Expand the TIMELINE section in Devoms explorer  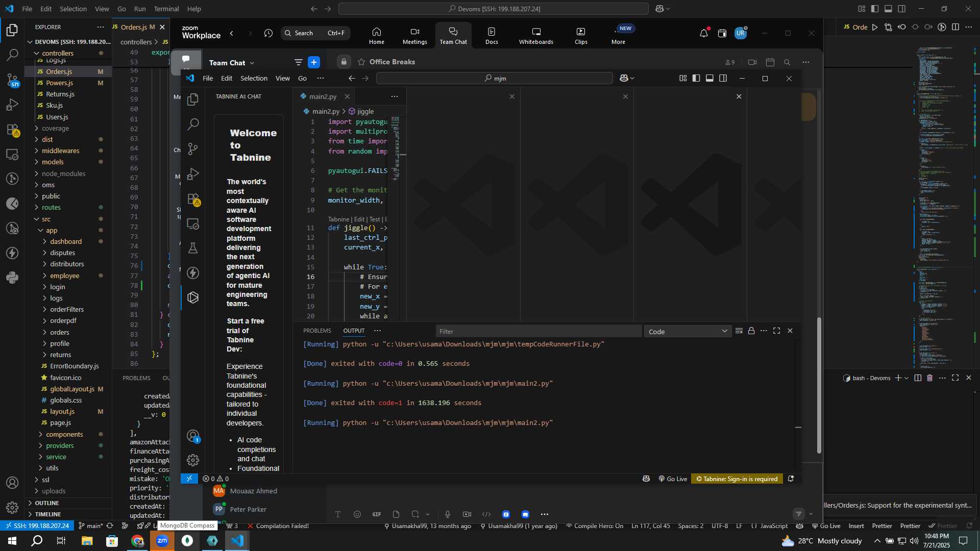(68, 514)
